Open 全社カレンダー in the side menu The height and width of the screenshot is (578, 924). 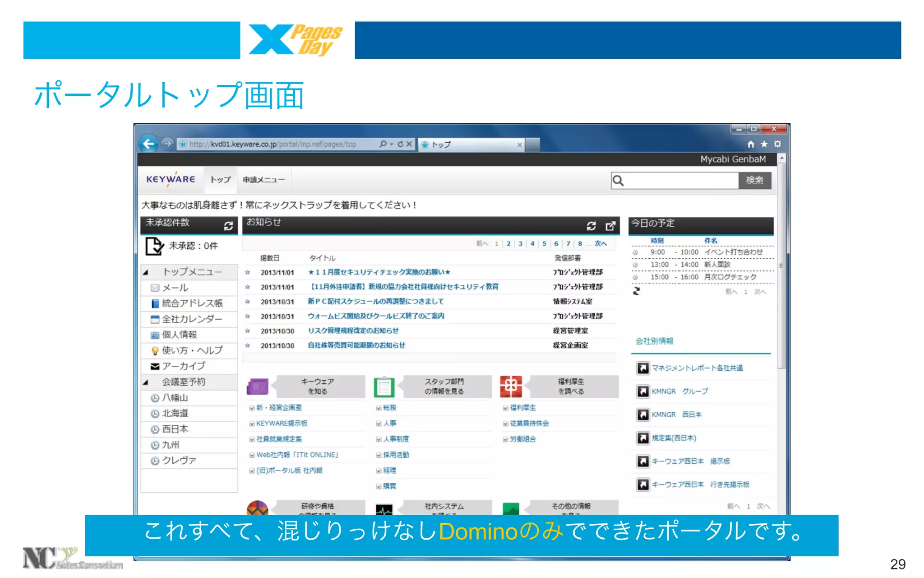click(189, 319)
